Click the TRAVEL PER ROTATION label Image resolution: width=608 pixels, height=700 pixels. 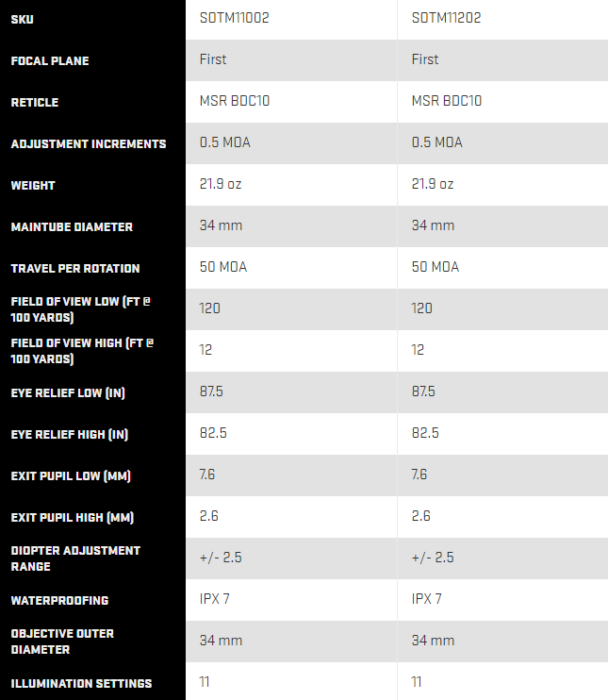point(75,268)
